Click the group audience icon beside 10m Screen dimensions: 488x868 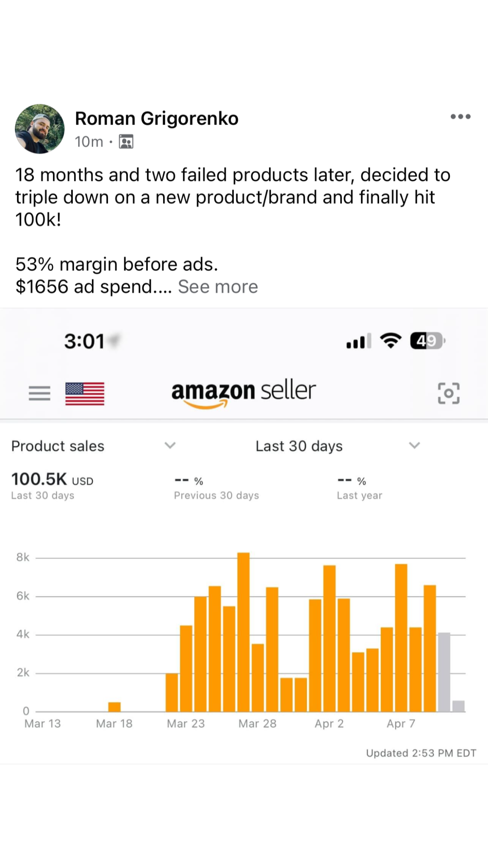click(126, 142)
